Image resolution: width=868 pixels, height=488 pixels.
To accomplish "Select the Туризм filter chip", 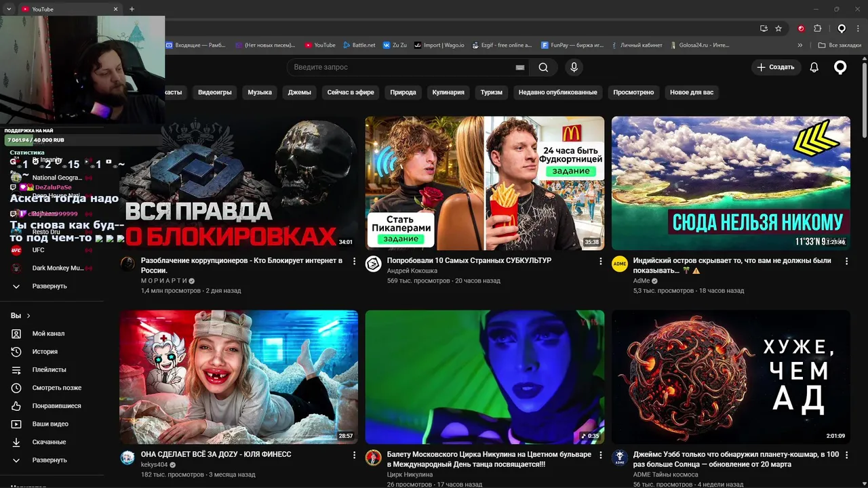I will coord(492,92).
